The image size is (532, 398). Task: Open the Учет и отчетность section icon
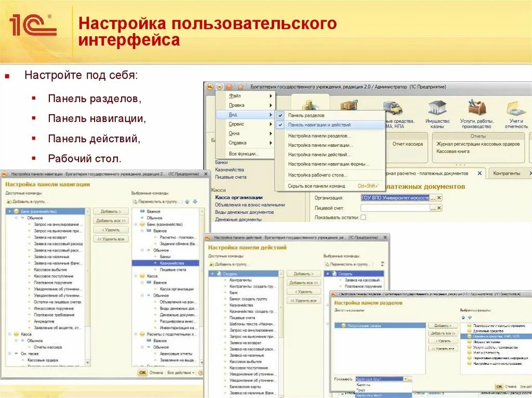coord(516,108)
